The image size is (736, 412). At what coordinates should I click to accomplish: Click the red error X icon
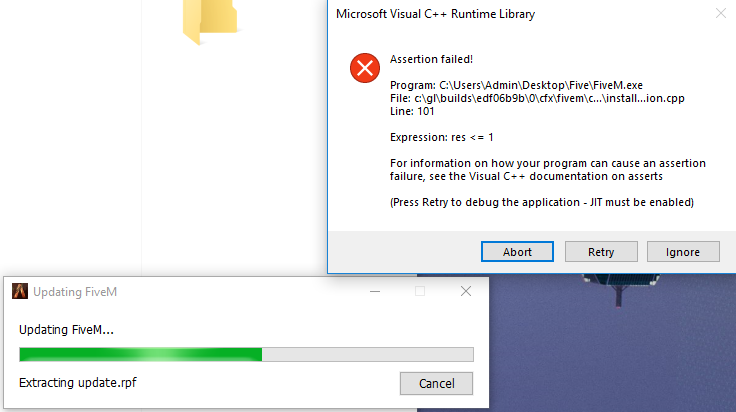tap(365, 68)
